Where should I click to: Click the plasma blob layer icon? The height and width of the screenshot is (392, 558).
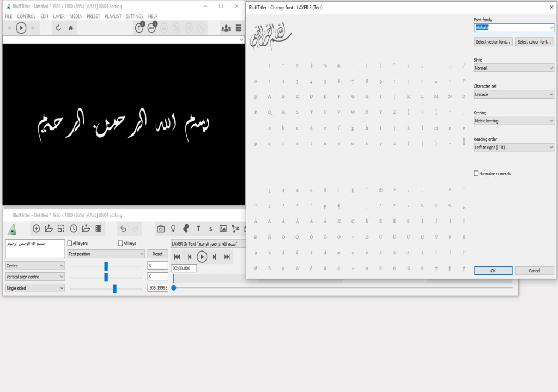186,228
